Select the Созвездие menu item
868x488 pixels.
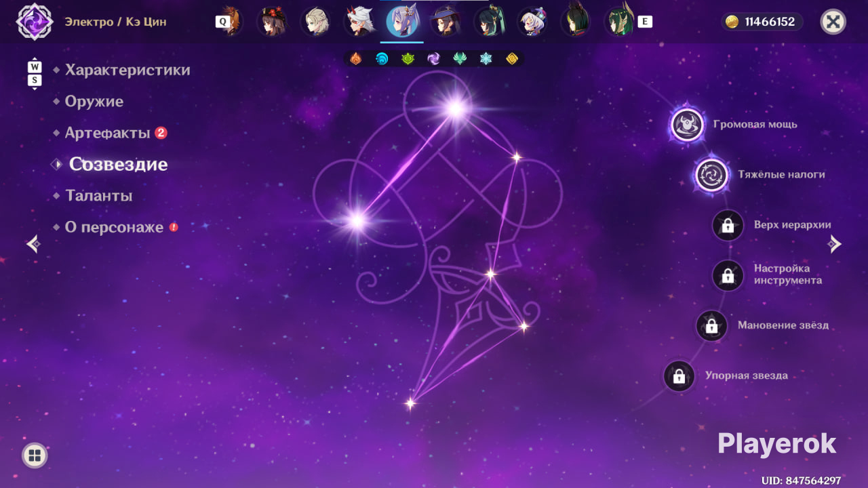tap(118, 164)
